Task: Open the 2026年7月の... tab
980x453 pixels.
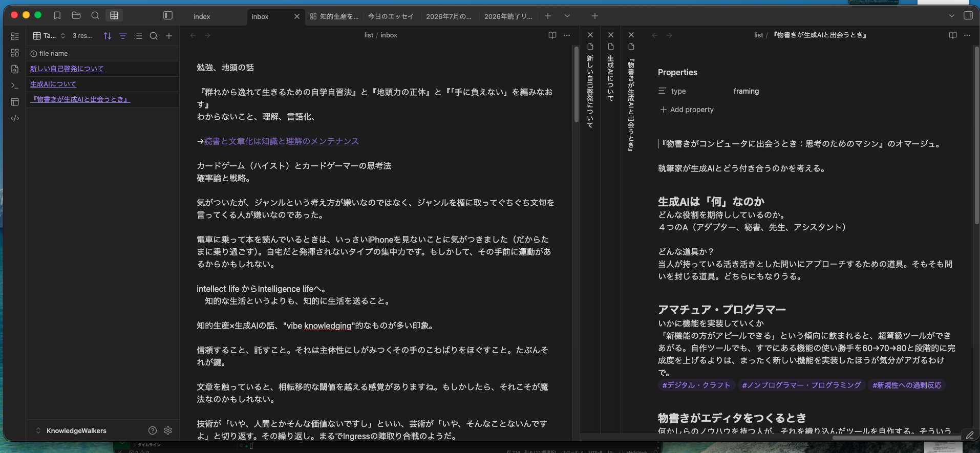Action: click(x=449, y=16)
